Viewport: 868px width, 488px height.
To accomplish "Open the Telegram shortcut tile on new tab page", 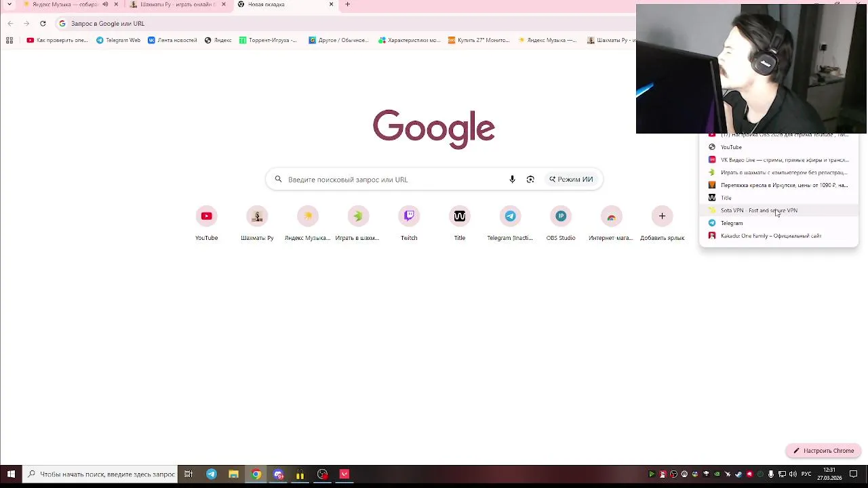I will coord(510,224).
